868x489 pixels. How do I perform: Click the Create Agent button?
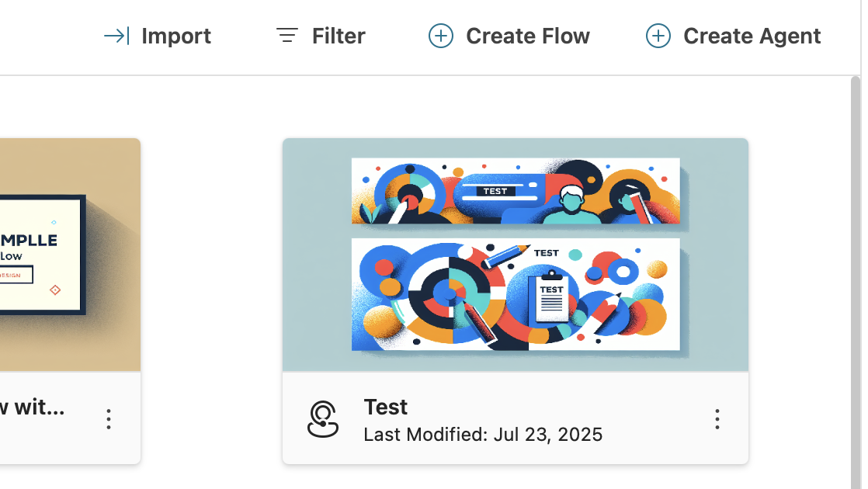(751, 35)
